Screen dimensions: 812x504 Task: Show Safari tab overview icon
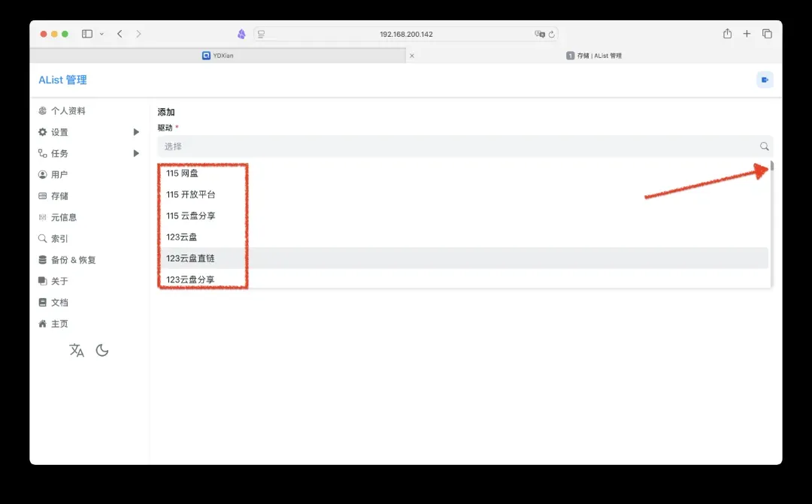[767, 34]
